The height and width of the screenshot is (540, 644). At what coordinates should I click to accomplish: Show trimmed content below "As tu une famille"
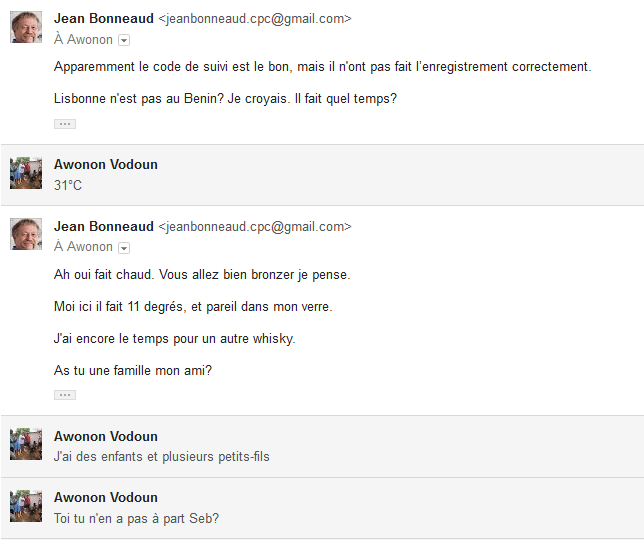coord(65,395)
